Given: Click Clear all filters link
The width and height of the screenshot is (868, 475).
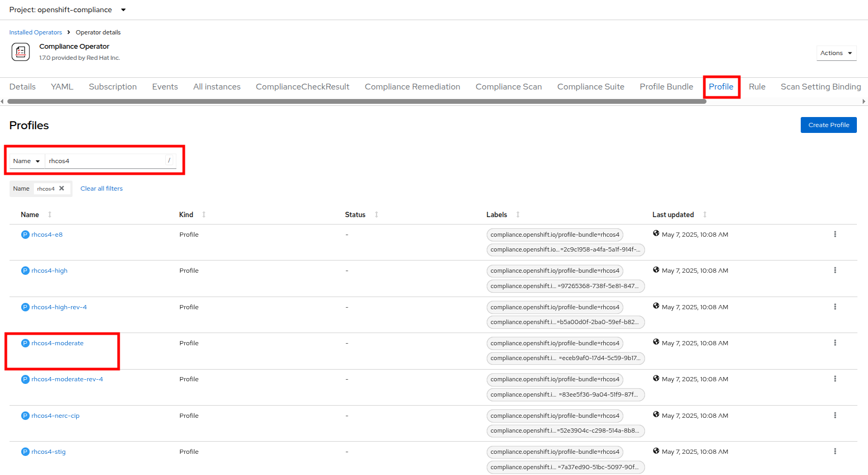Looking at the screenshot, I should click(x=102, y=189).
